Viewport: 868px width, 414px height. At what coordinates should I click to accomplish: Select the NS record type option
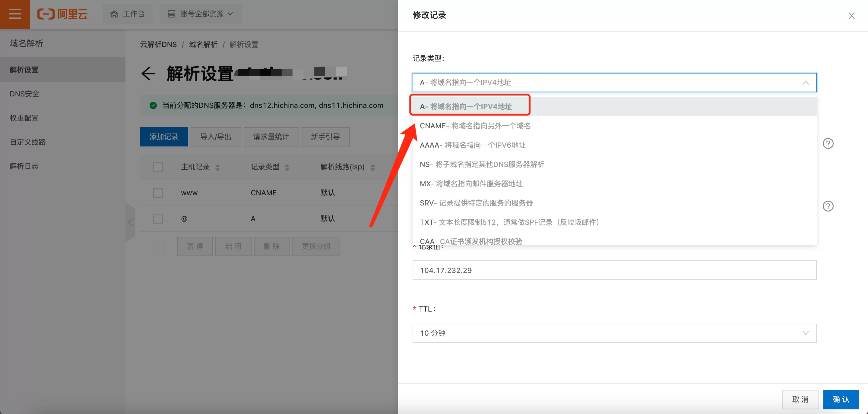[614, 164]
